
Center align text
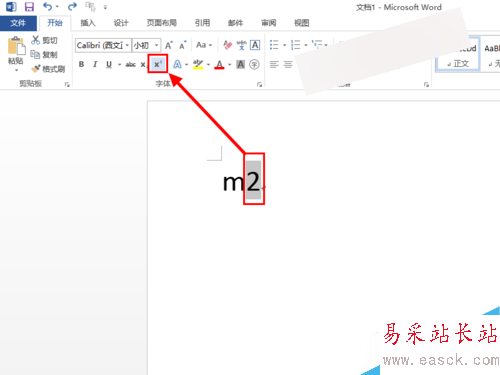(288, 64)
